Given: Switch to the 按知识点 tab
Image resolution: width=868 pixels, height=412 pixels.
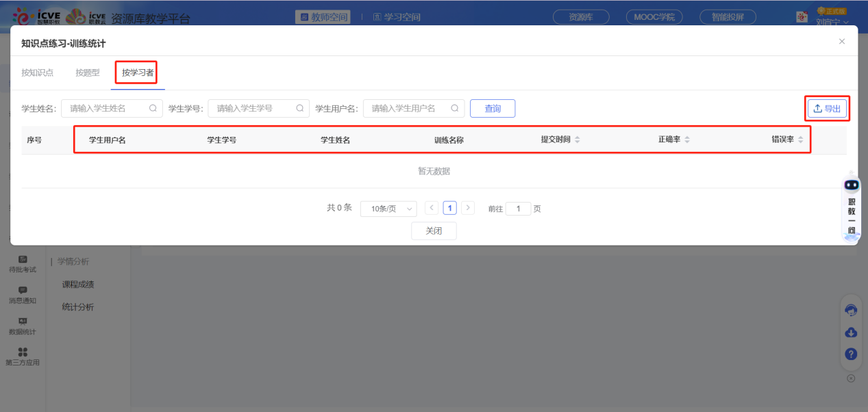Looking at the screenshot, I should (x=37, y=73).
